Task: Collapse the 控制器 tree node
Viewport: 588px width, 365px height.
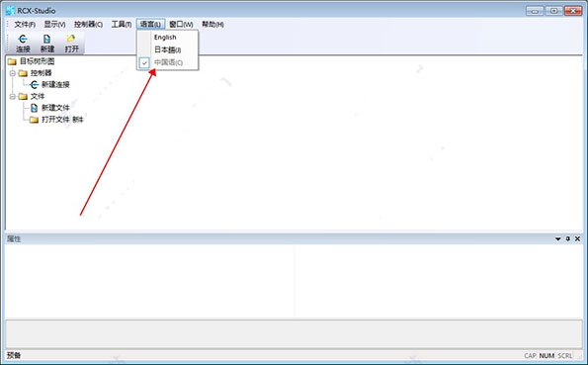Action: pos(13,73)
